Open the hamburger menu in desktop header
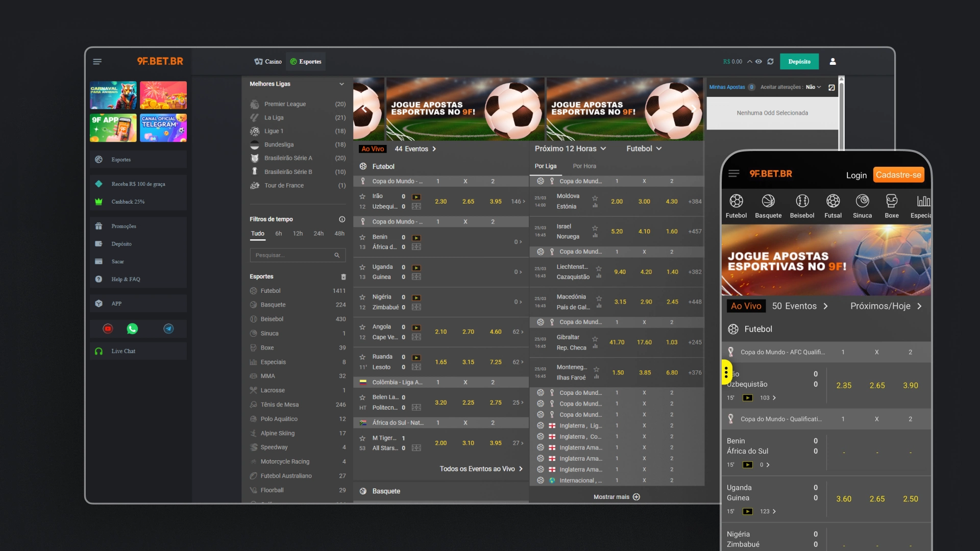Image resolution: width=980 pixels, height=551 pixels. point(97,62)
